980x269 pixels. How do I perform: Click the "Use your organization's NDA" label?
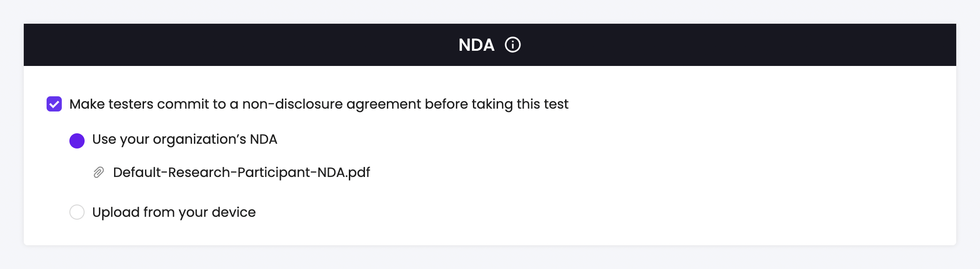[x=184, y=139]
